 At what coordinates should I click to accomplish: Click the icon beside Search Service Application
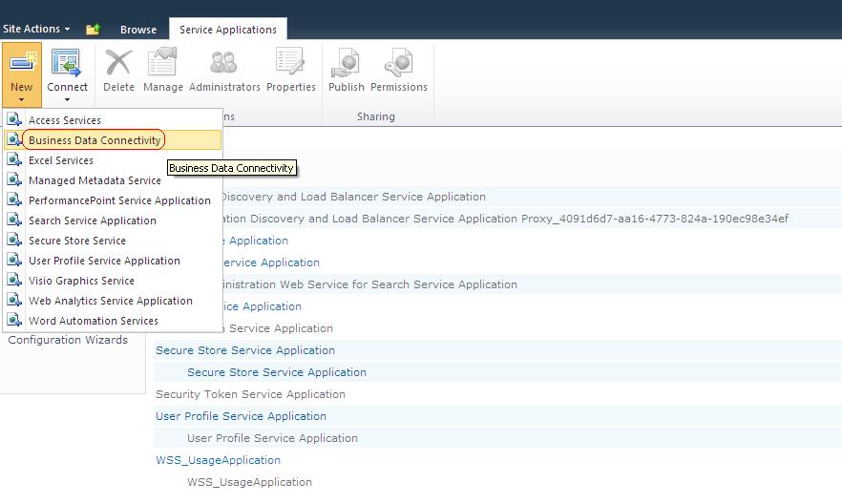[x=14, y=220]
